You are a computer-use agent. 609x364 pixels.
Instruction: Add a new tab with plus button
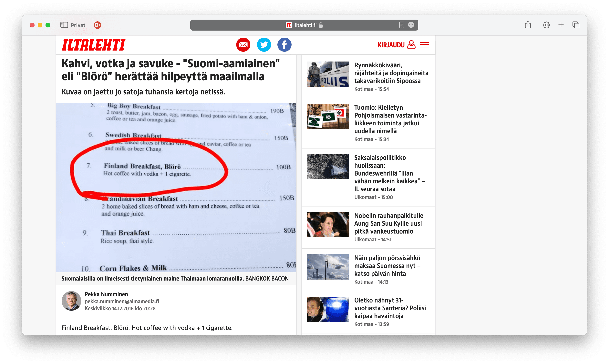point(561,25)
